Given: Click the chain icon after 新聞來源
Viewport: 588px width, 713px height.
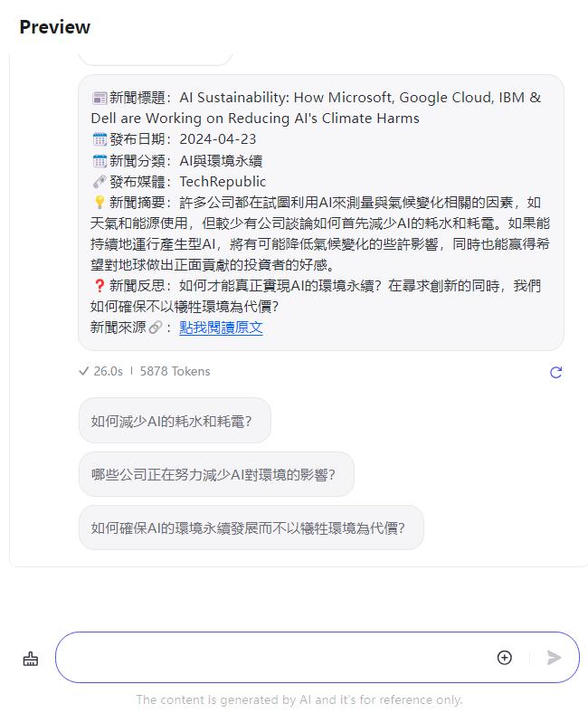Looking at the screenshot, I should [155, 328].
